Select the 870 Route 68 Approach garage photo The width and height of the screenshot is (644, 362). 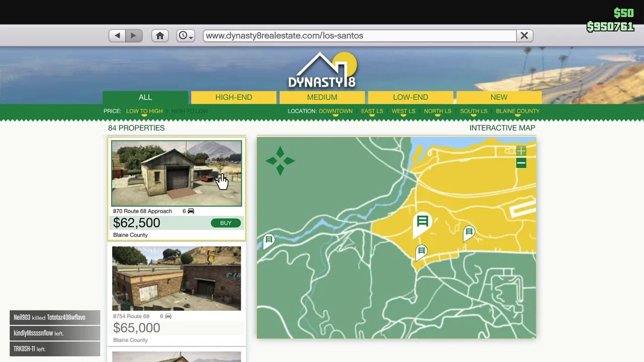pyautogui.click(x=177, y=173)
